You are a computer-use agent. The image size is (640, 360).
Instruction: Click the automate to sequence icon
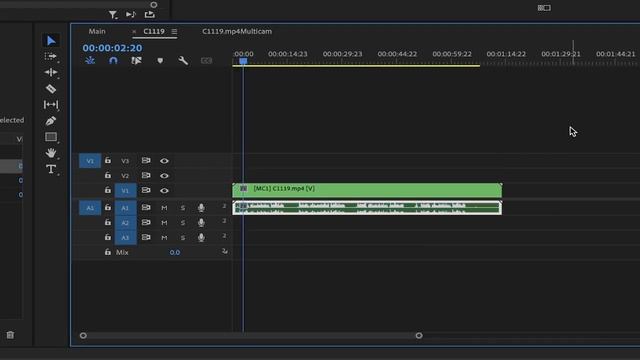[131, 15]
